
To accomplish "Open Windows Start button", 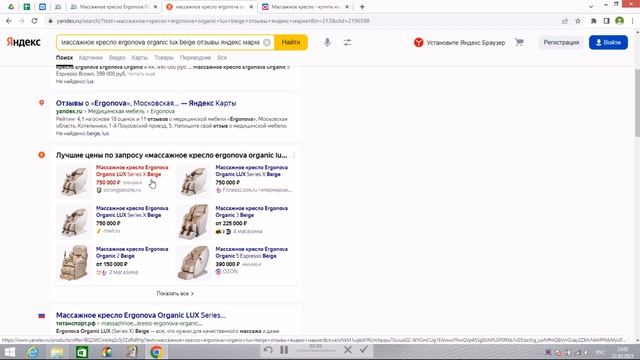I will click(9, 352).
